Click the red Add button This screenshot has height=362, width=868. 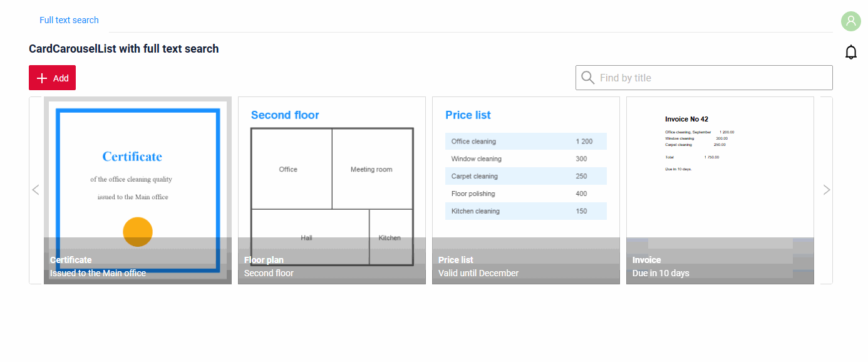52,78
